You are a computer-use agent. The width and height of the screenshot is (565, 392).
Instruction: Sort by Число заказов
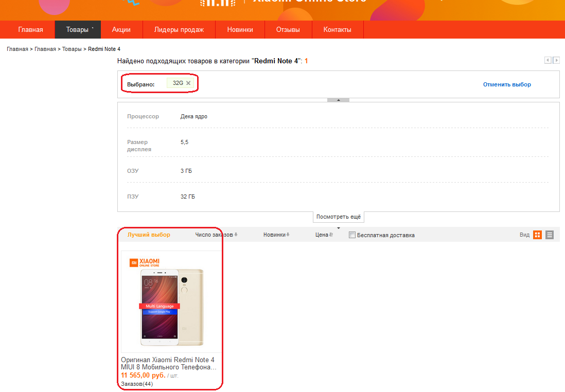point(216,235)
